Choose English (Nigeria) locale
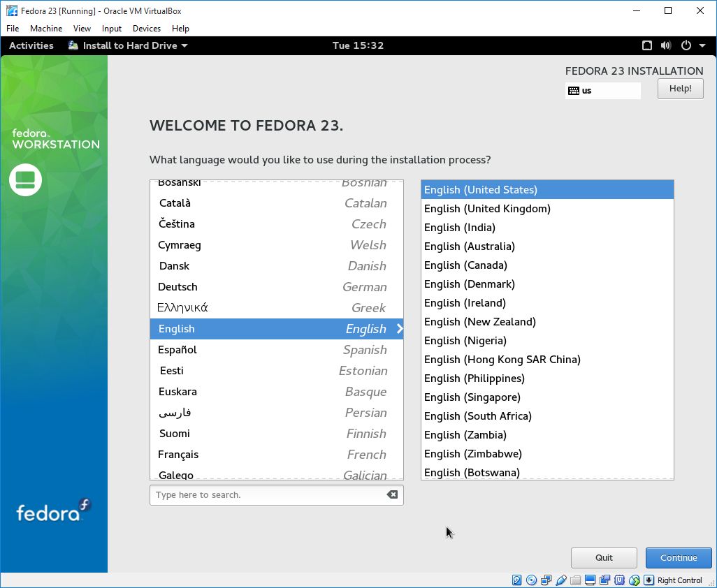Viewport: 717px width, 588px height. coord(547,341)
